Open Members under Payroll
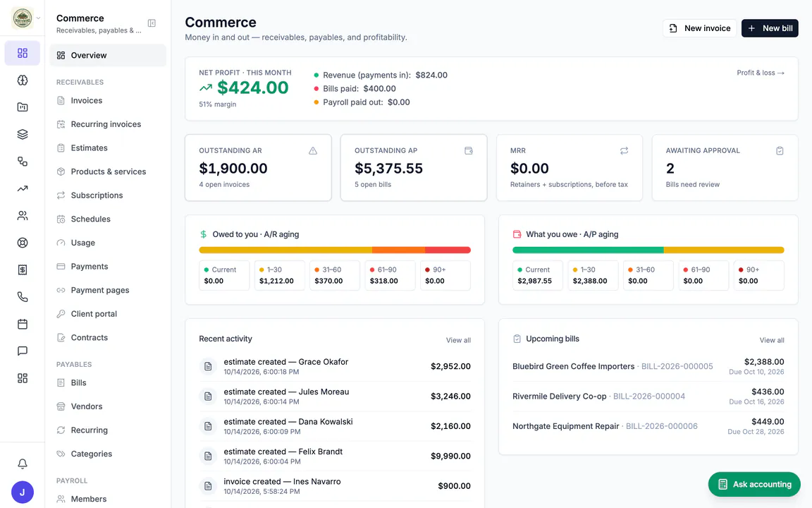Viewport: 812px width, 508px height. 108,500
